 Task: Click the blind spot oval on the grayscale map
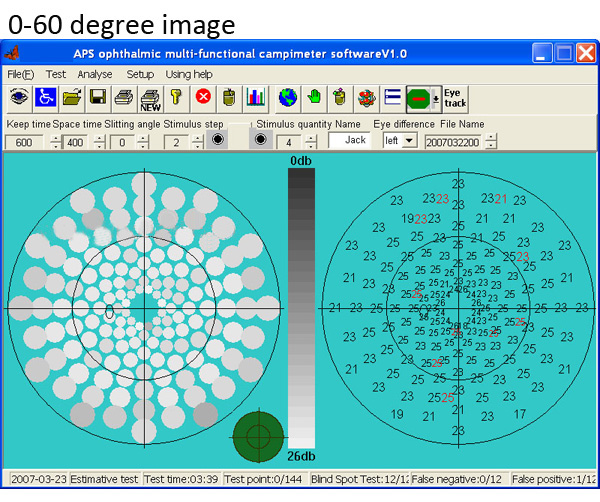[109, 311]
